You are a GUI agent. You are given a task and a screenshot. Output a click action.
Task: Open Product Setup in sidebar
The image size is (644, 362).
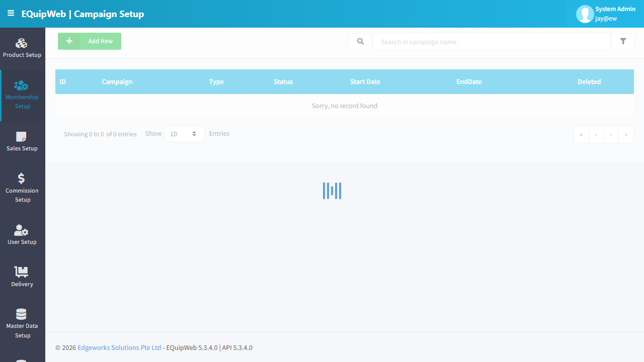pyautogui.click(x=22, y=48)
